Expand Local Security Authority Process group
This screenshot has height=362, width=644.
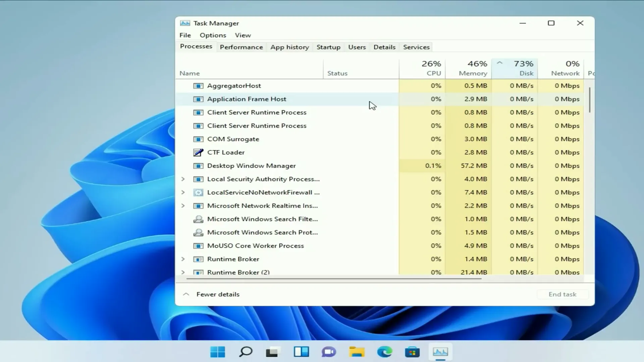183,179
